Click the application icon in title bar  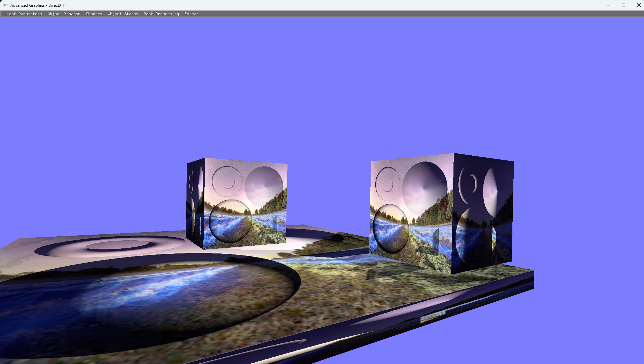click(x=6, y=5)
